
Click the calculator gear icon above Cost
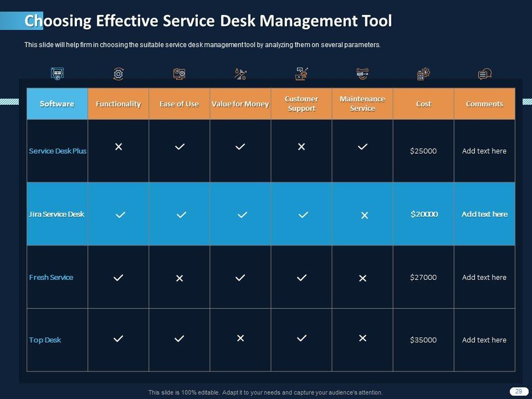(x=423, y=74)
